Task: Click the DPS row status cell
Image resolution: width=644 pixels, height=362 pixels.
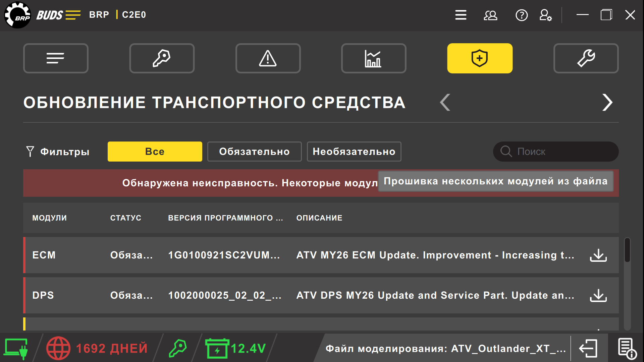Action: 131,295
